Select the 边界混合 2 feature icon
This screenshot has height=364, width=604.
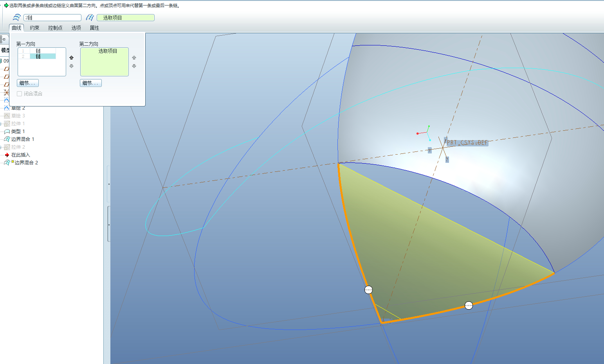(7, 163)
